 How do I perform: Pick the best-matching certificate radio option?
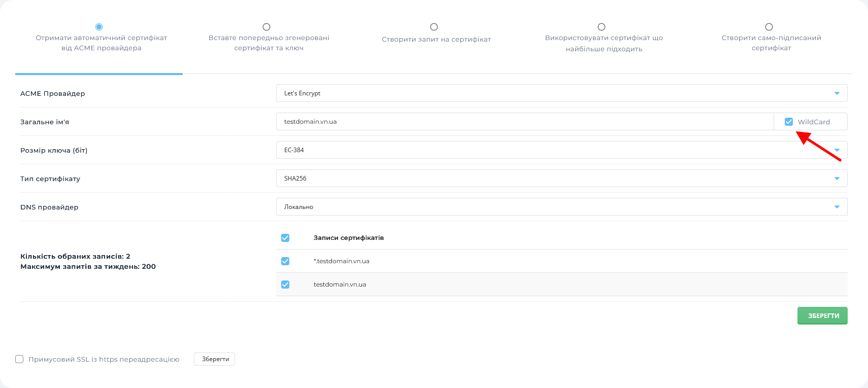pyautogui.click(x=602, y=27)
